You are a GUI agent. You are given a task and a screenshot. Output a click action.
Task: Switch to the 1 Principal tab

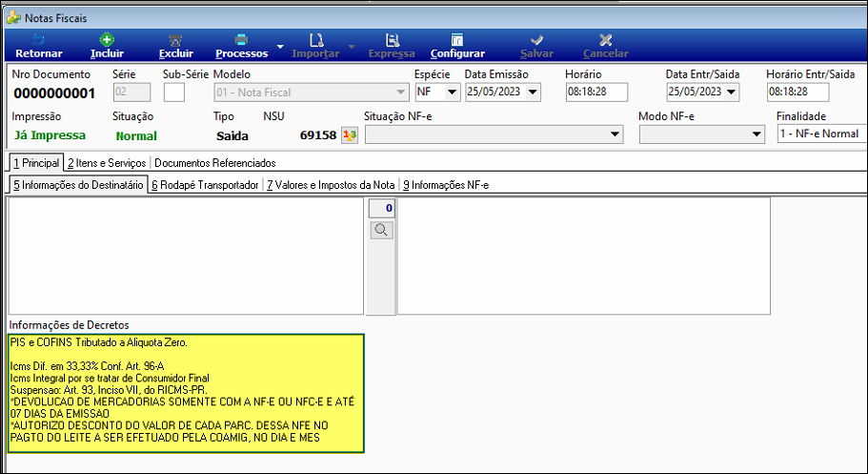tap(36, 163)
